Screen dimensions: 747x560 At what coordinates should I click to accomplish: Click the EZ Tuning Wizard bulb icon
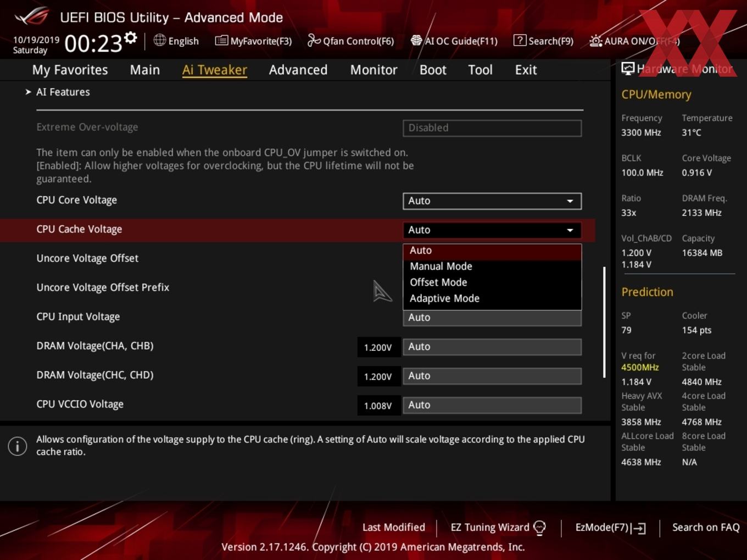coord(539,528)
